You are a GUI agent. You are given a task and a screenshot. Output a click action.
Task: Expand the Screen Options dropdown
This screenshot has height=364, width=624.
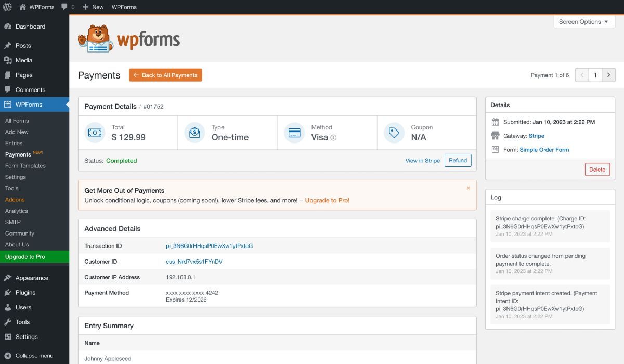point(584,22)
